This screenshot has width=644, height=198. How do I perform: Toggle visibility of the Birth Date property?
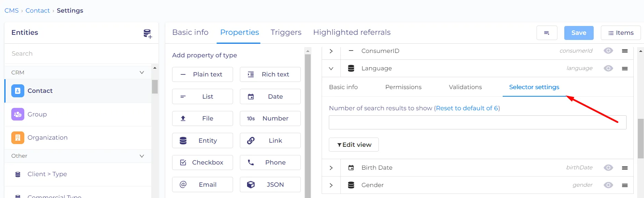(608, 168)
